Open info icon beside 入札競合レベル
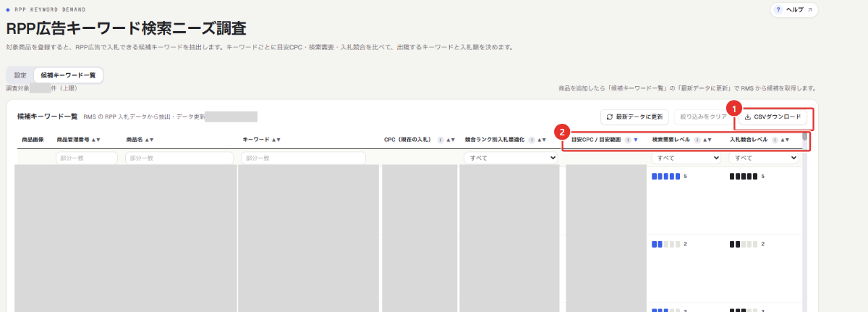The image size is (868, 312). 775,140
